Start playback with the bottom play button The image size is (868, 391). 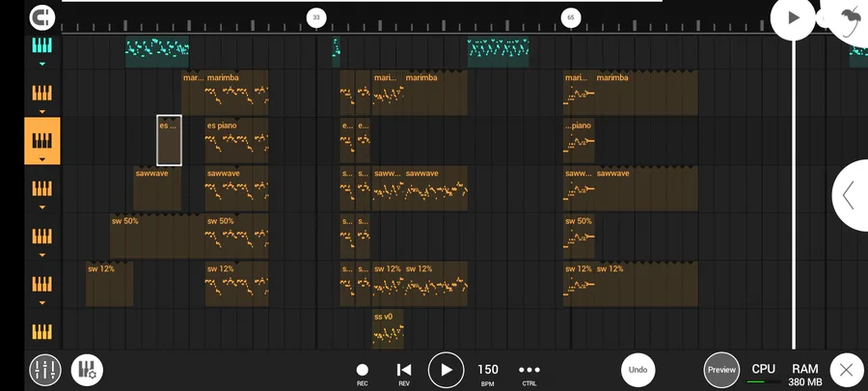[447, 370]
